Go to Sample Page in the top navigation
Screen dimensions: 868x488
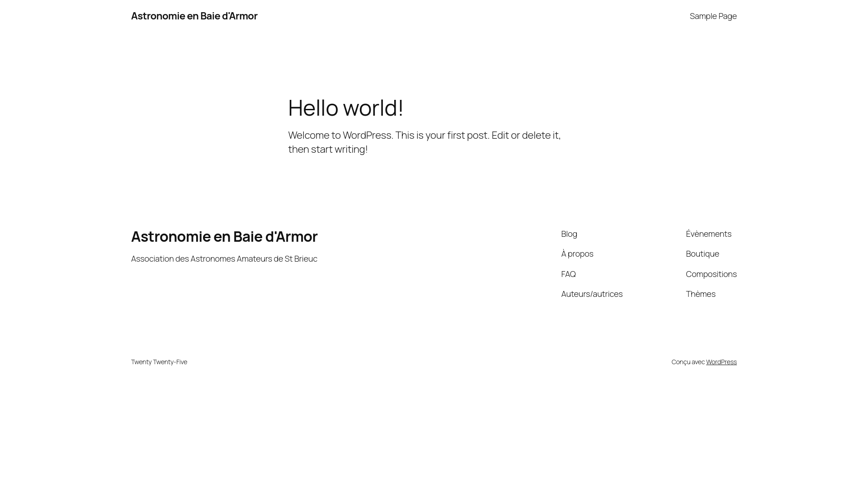coord(713,16)
